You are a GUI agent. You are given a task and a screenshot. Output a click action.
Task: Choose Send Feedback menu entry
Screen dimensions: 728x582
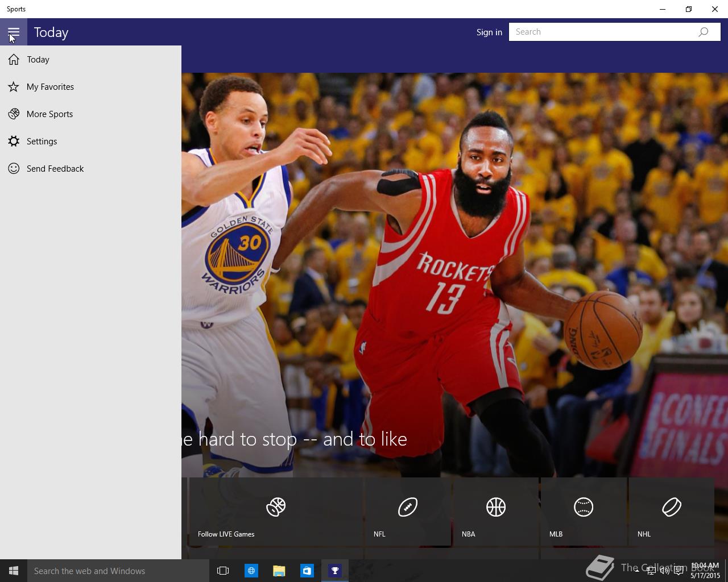click(90, 169)
